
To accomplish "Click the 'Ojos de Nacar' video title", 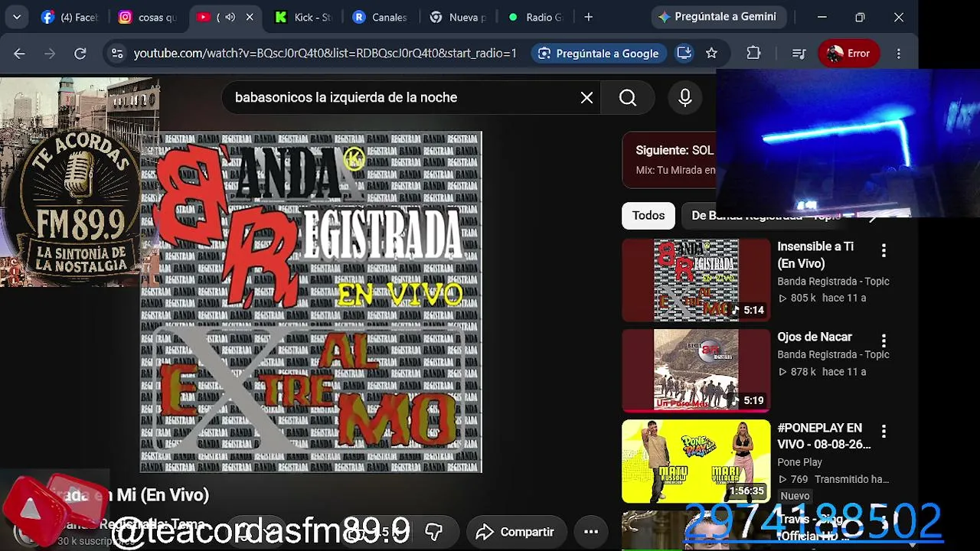I will click(x=815, y=337).
